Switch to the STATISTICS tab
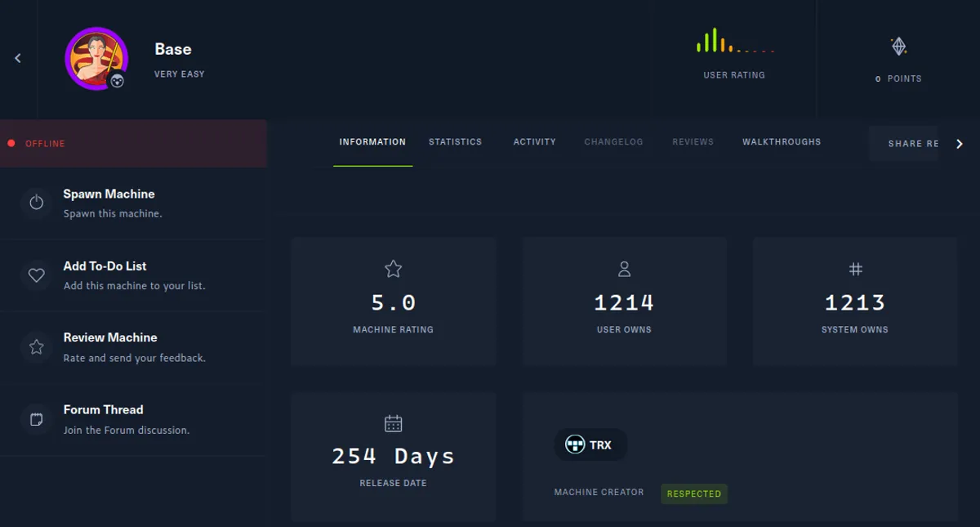The height and width of the screenshot is (527, 980). tap(455, 141)
